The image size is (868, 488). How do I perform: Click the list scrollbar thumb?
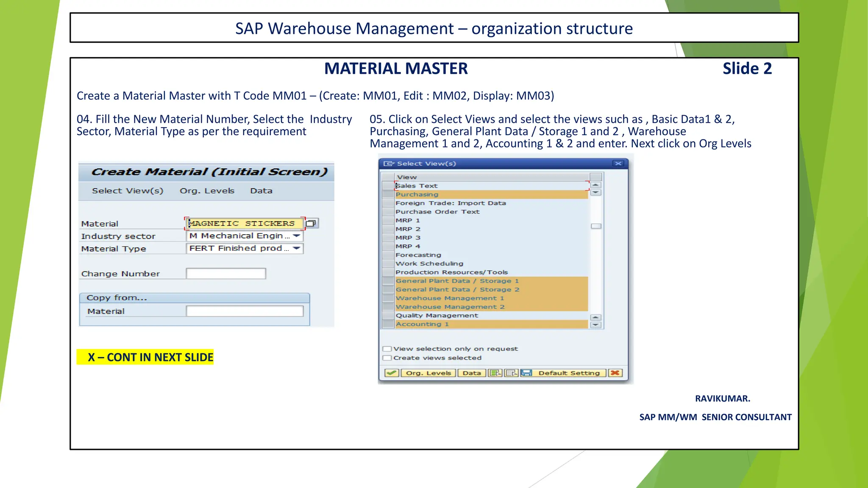(x=596, y=226)
